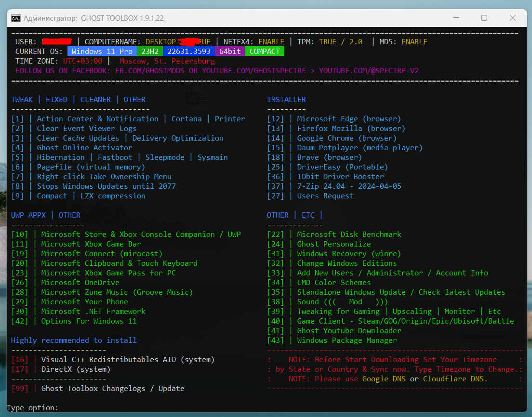
Task: Close the Ghost Toolbox window
Action: coord(513,18)
